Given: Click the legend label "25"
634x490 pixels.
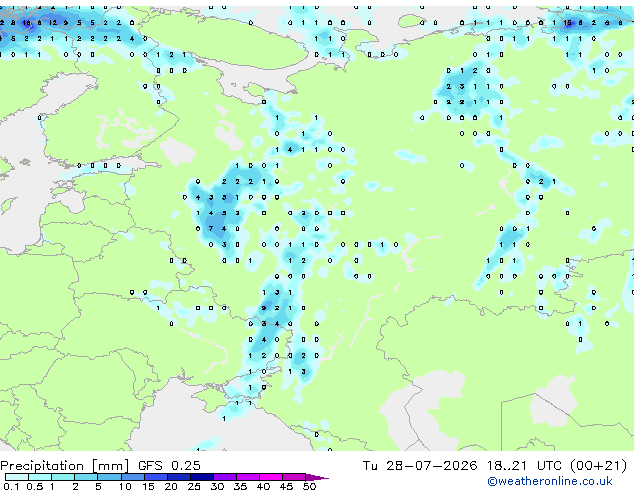Looking at the screenshot, I should [x=194, y=486].
